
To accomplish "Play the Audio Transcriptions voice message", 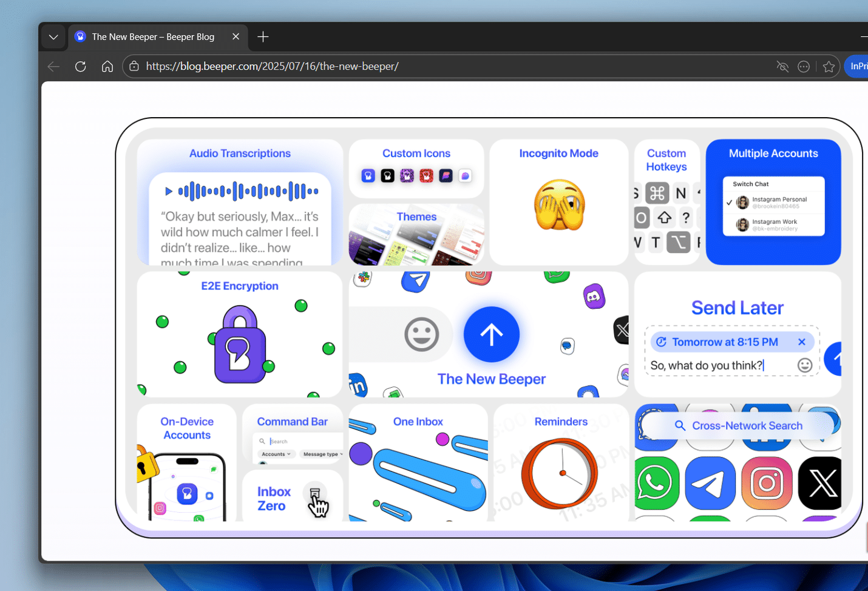I will pos(169,192).
